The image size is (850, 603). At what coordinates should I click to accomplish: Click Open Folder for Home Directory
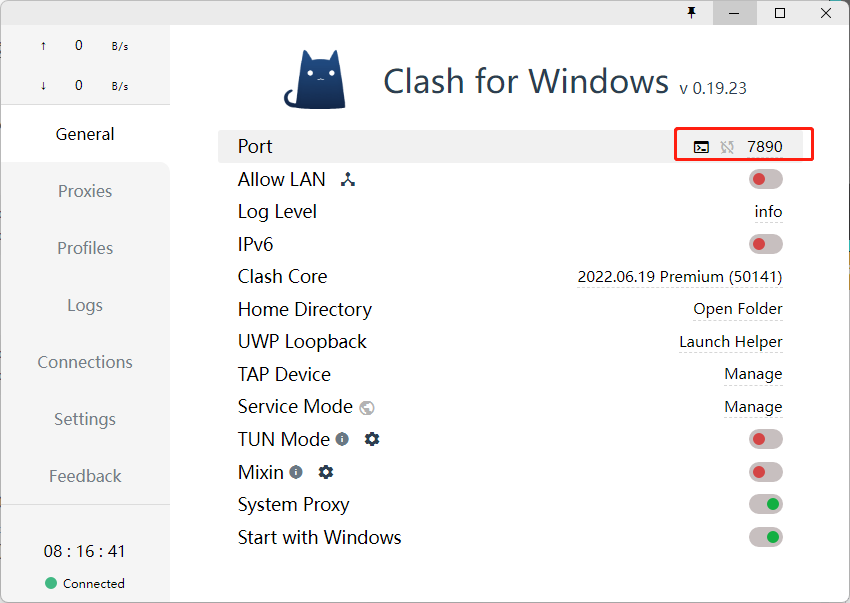tap(738, 309)
